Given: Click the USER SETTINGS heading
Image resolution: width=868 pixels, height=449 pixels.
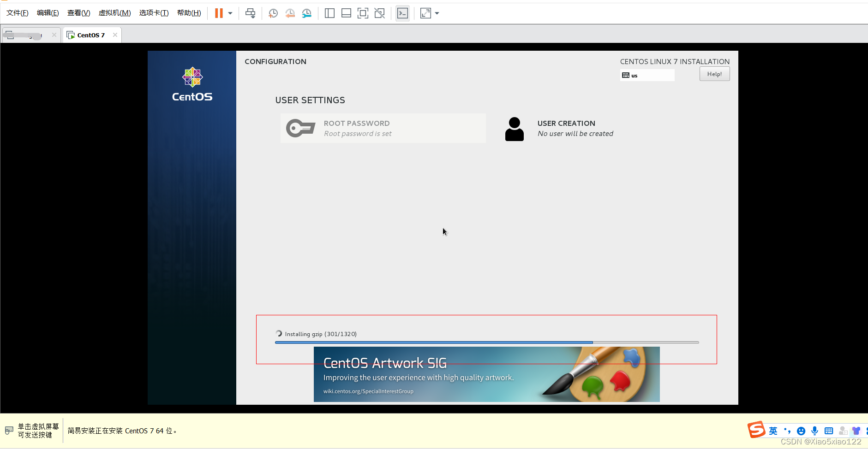Looking at the screenshot, I should pos(310,100).
